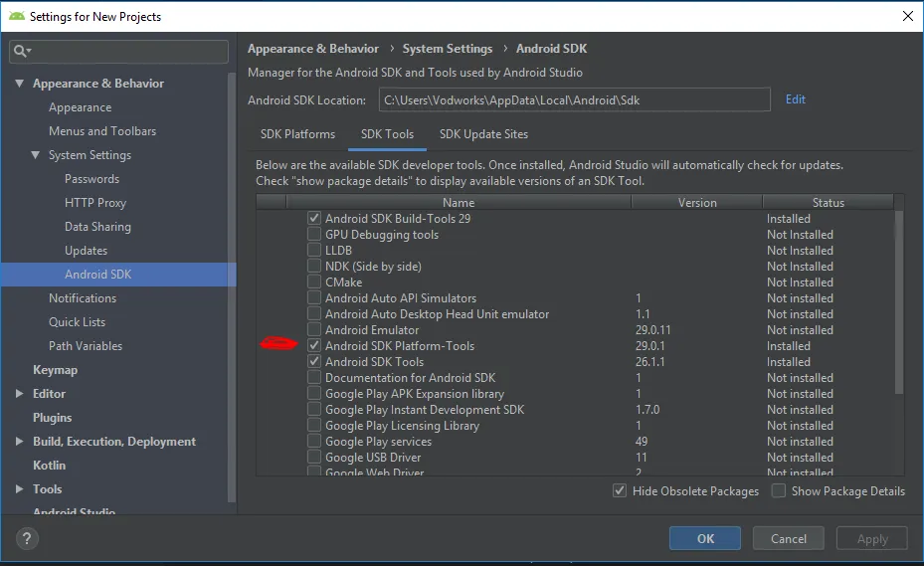Click System Settings breadcrumb
The image size is (924, 566).
[x=448, y=49]
